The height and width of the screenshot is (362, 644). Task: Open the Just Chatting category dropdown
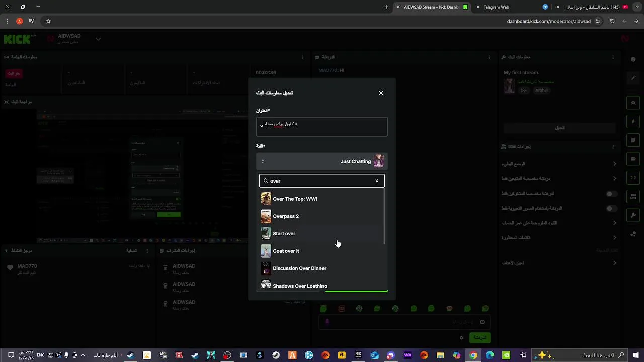pyautogui.click(x=322, y=161)
